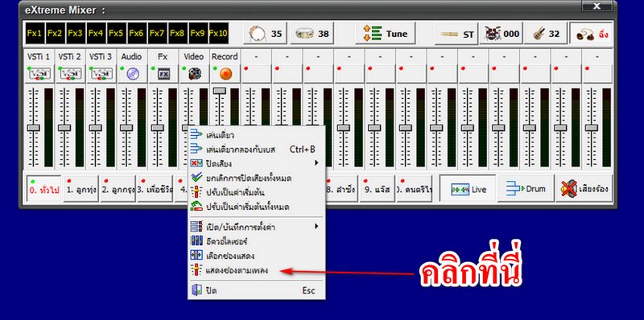Expand the ปิดเสียง (mute) submenu
Viewport: 644px width, 320px height.
256,164
